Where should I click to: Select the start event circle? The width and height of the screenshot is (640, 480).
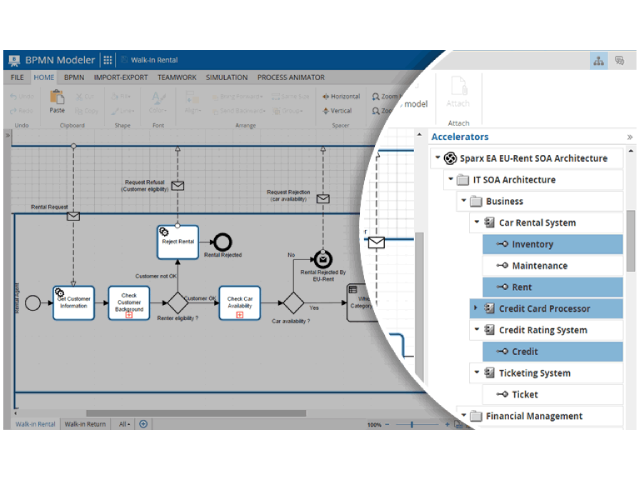(x=33, y=303)
